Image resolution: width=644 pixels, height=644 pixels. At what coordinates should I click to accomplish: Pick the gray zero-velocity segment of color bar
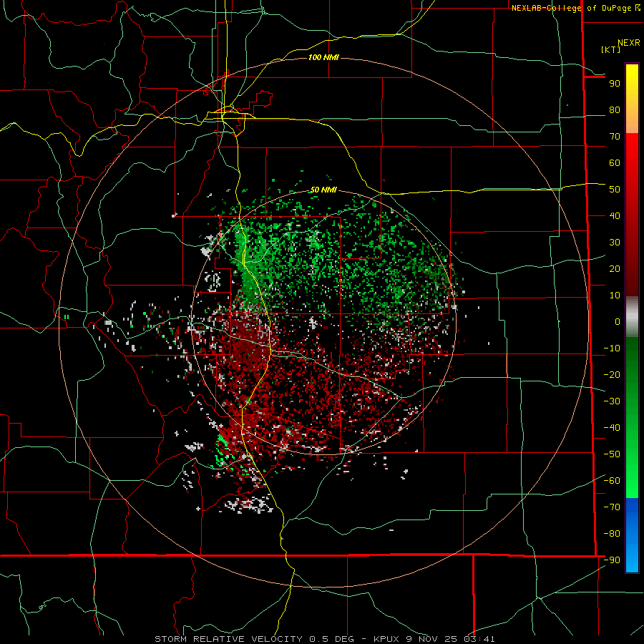(x=632, y=317)
